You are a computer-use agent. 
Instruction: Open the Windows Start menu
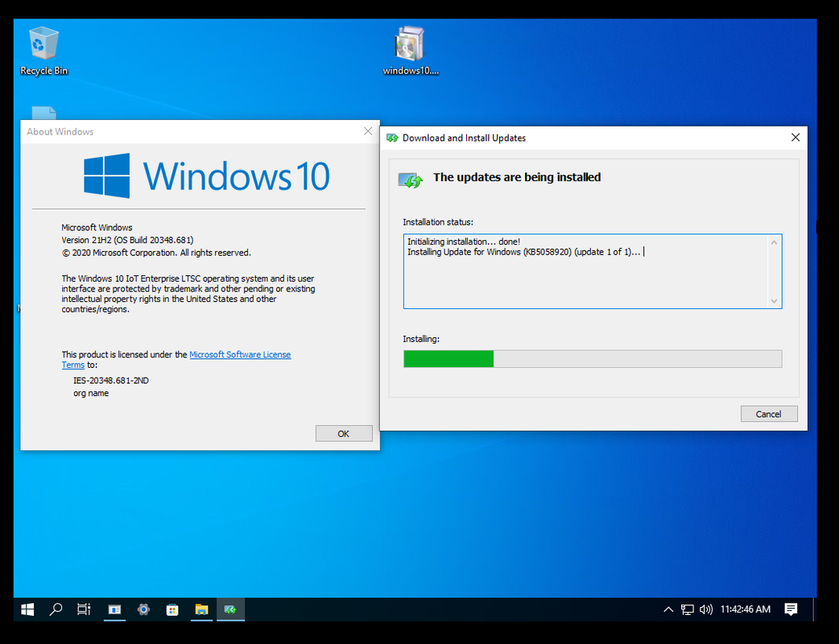27,609
